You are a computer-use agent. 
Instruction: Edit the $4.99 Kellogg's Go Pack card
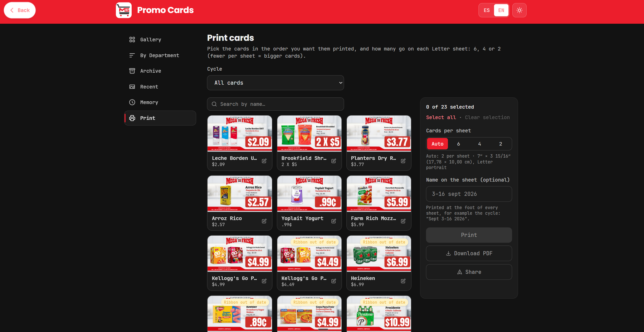[x=264, y=281]
